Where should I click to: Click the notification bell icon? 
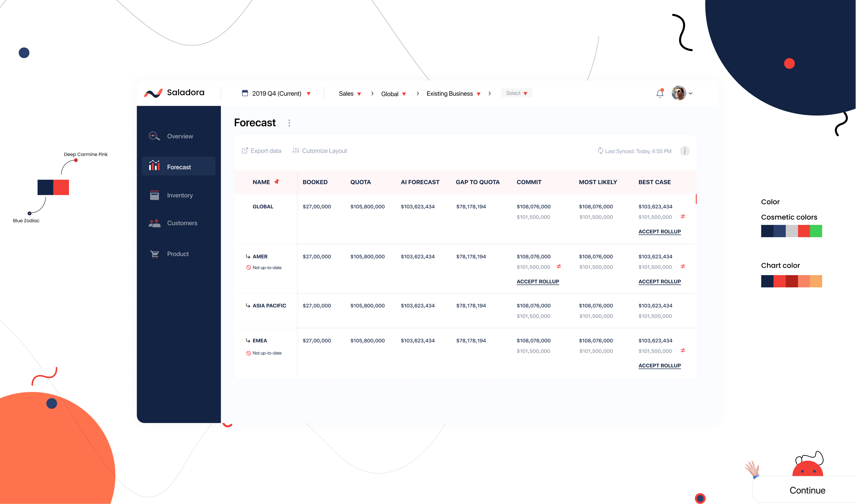pyautogui.click(x=660, y=93)
